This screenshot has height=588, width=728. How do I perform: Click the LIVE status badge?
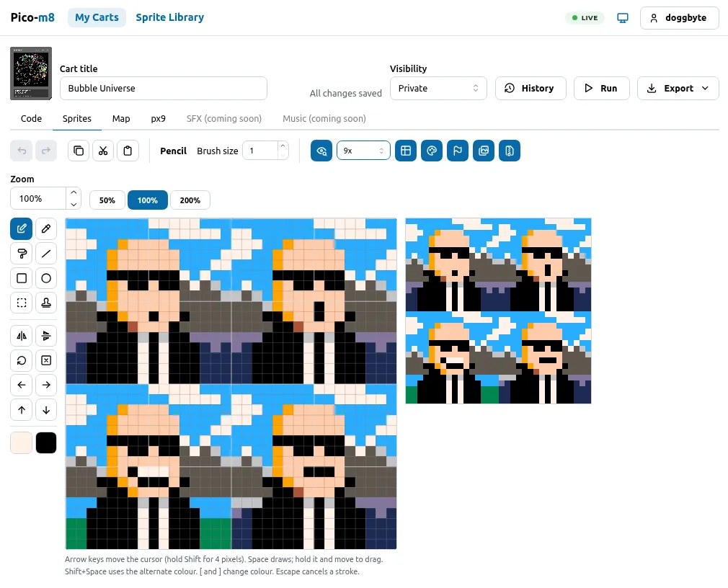(585, 18)
